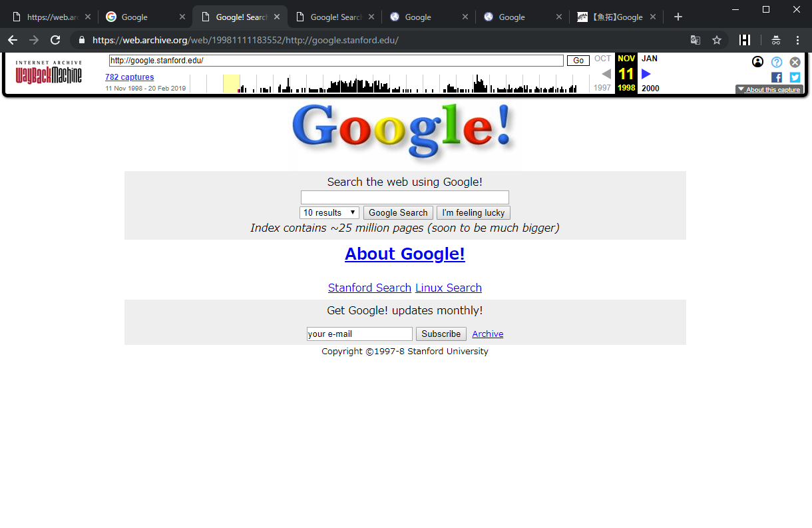Open the Linux Search link

449,288
